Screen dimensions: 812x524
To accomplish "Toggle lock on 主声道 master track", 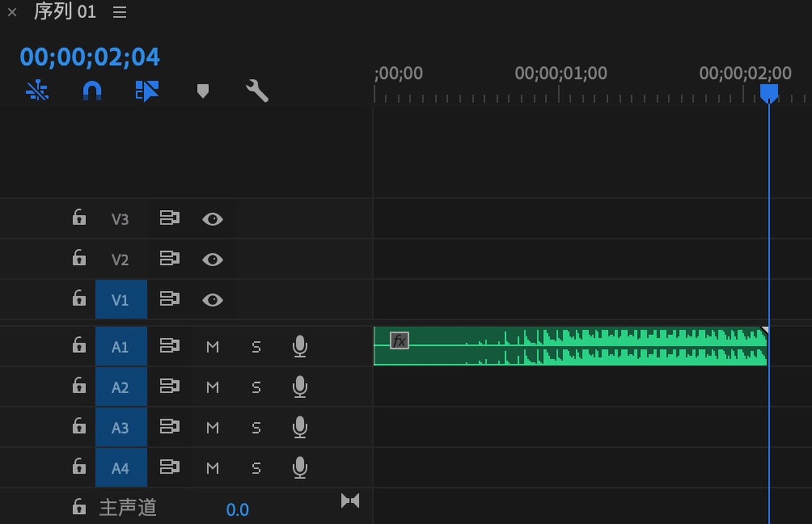I will (x=79, y=507).
